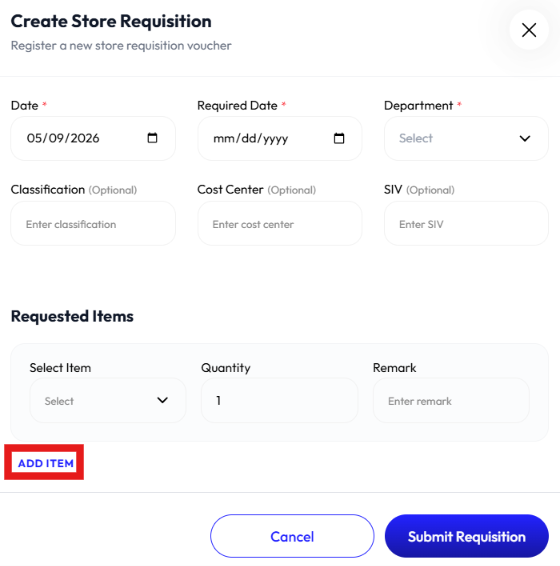Click the "Select" placeholder in Department field
Viewport: 560px width, 566px height.
tap(416, 138)
